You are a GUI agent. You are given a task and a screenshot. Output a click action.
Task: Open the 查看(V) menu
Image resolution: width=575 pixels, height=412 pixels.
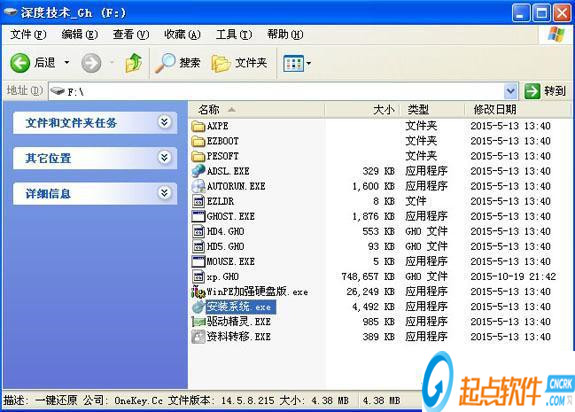[x=131, y=34]
